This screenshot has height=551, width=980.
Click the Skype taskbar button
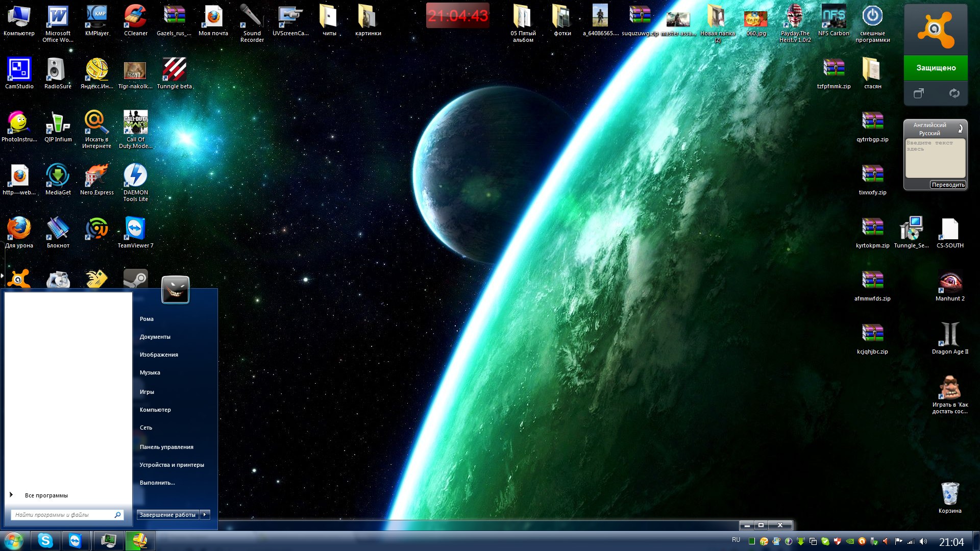click(45, 541)
